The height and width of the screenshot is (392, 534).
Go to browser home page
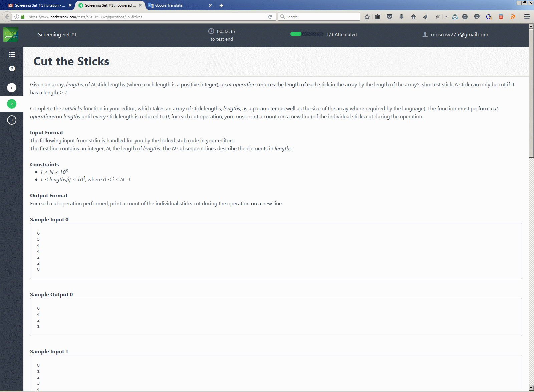pyautogui.click(x=414, y=17)
